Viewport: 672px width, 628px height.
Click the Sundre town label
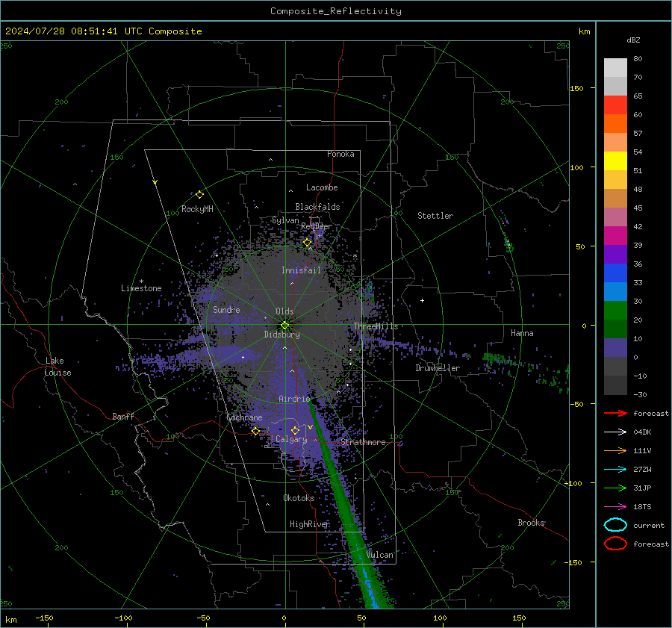pos(226,309)
